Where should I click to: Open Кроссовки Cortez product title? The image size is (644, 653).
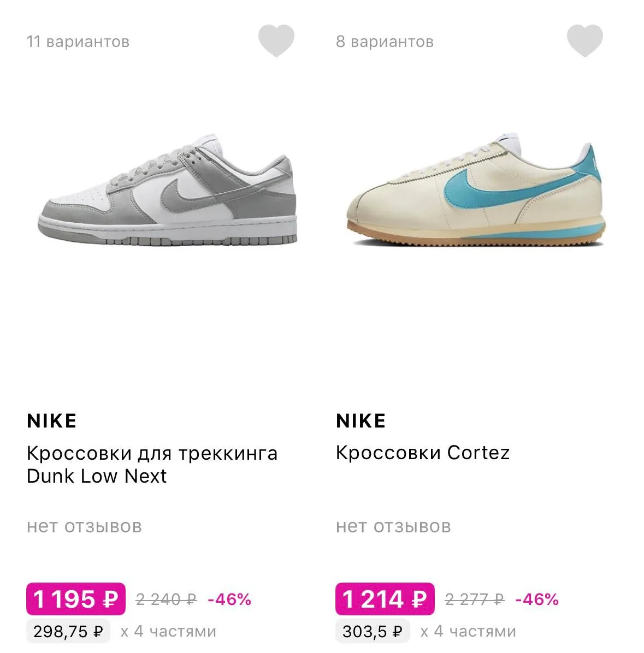423,453
